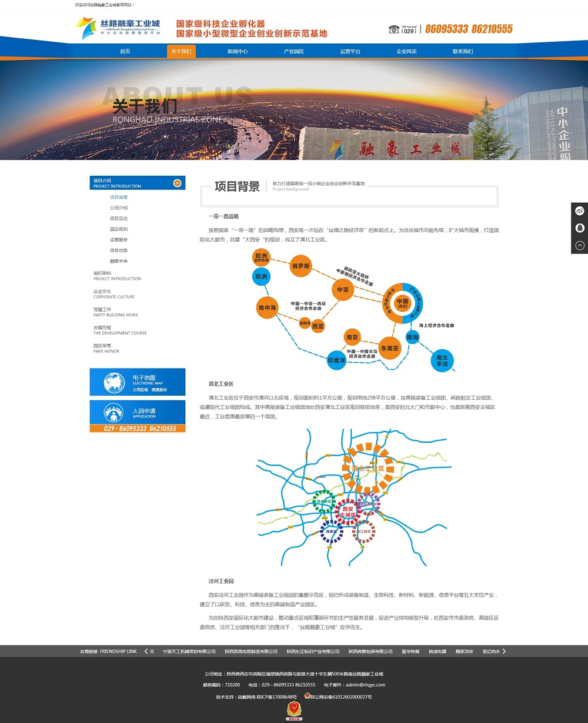Click the people icon for Application

[x=113, y=413]
